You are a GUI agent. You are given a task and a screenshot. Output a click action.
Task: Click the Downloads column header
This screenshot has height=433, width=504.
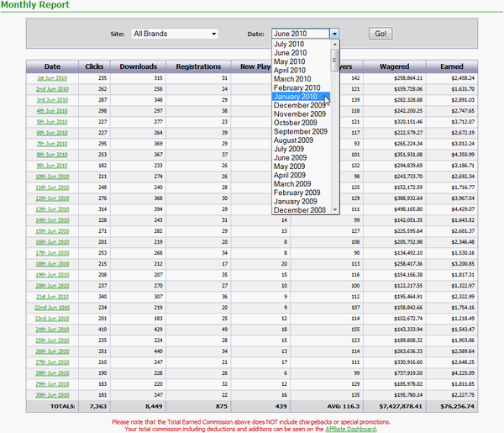(x=139, y=66)
